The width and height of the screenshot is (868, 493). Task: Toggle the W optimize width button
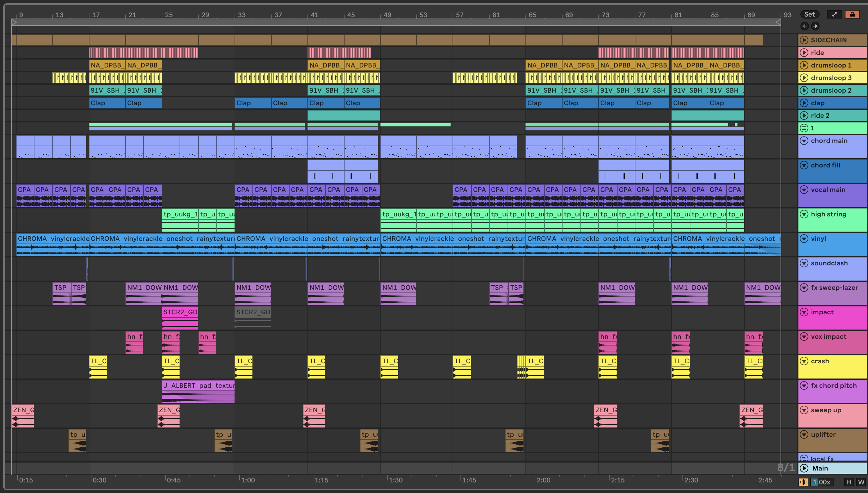click(x=861, y=482)
